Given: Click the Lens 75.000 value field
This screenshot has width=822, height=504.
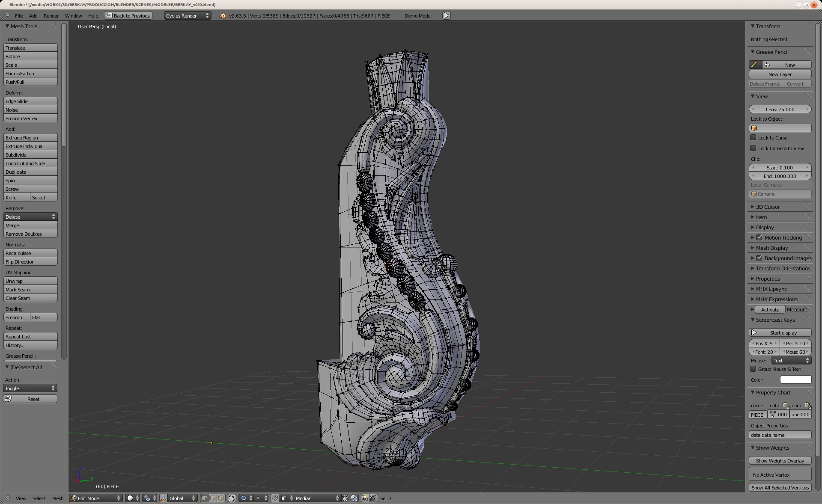Looking at the screenshot, I should pyautogui.click(x=780, y=110).
